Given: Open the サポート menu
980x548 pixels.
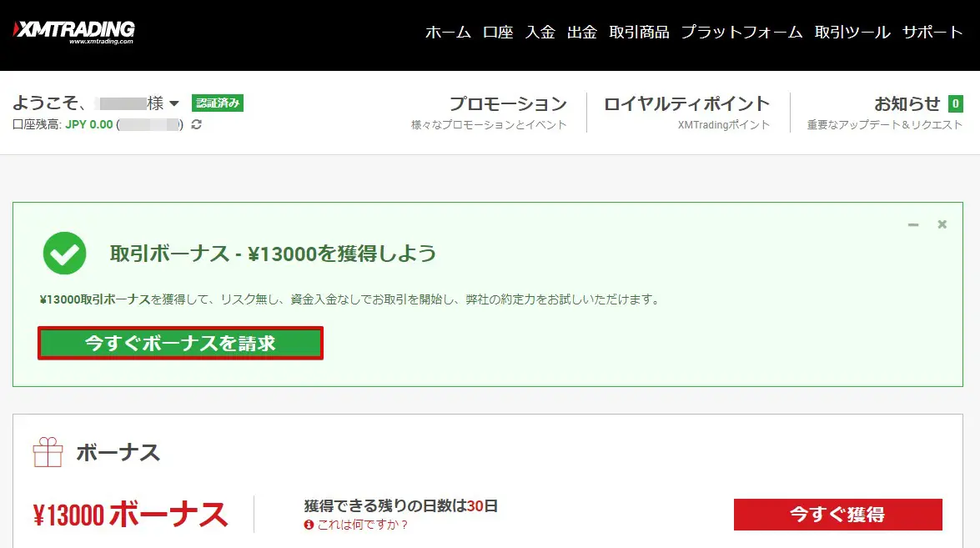Looking at the screenshot, I should (932, 33).
